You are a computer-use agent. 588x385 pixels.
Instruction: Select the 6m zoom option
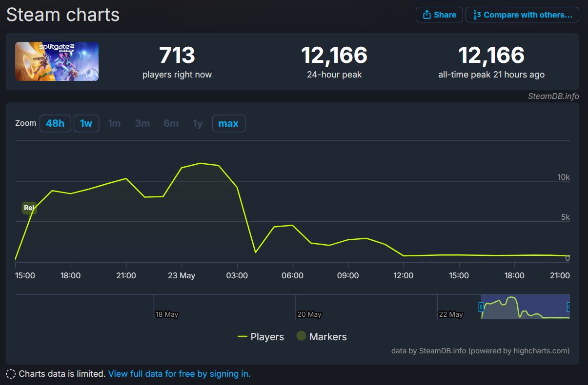(x=171, y=123)
